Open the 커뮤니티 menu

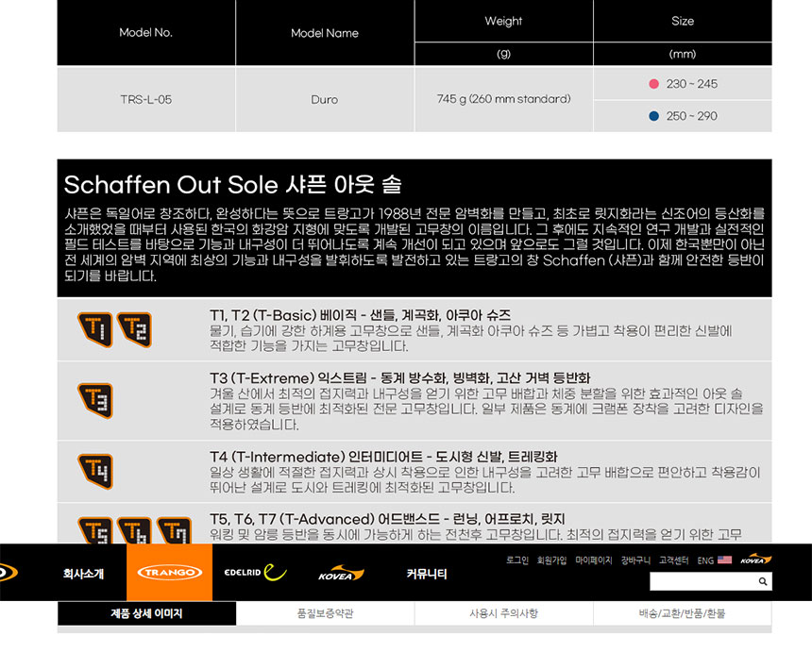[x=427, y=574]
